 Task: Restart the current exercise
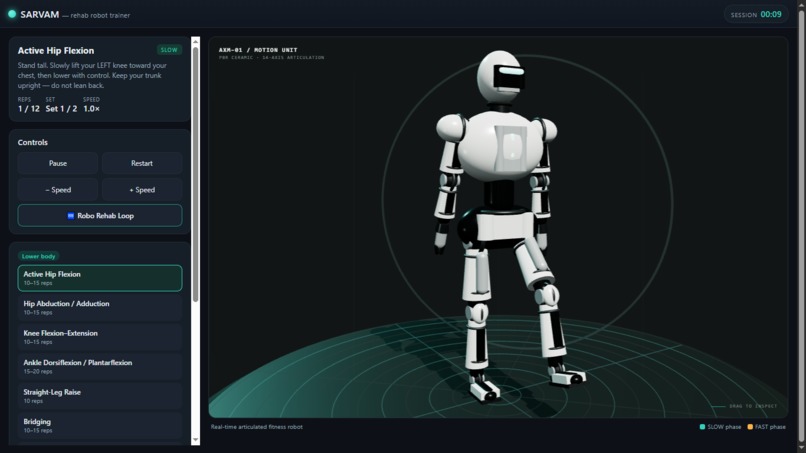click(142, 163)
